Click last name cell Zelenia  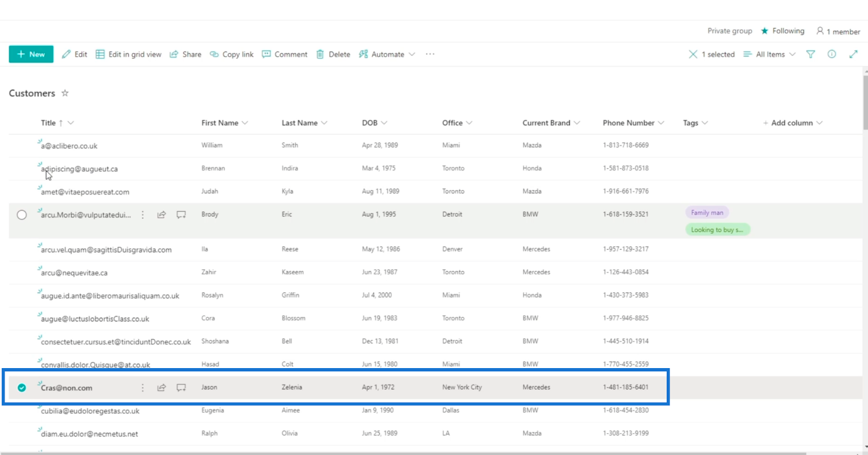pos(292,387)
